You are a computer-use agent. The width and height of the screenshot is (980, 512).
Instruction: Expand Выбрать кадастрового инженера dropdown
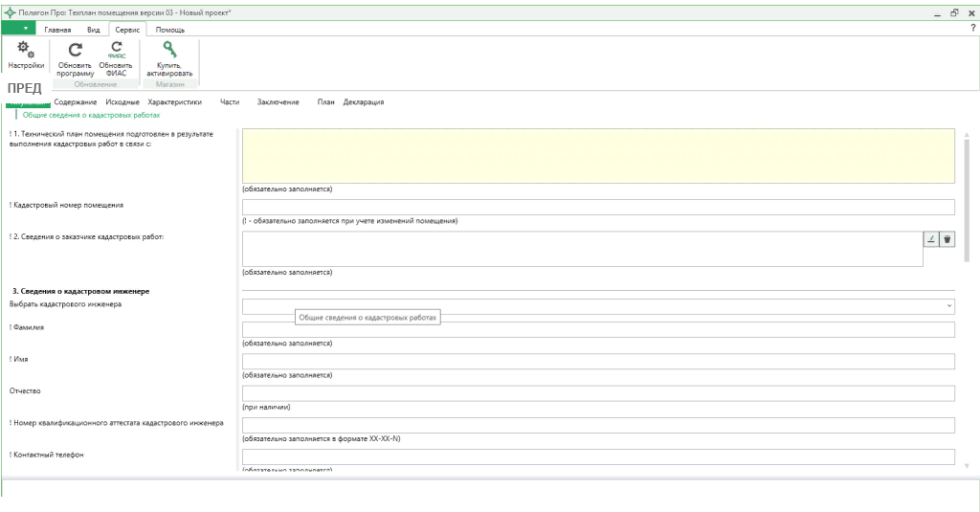[x=949, y=306]
